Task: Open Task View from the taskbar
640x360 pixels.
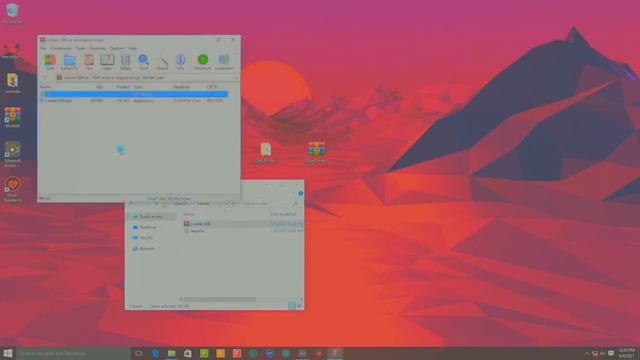Action: [x=138, y=353]
